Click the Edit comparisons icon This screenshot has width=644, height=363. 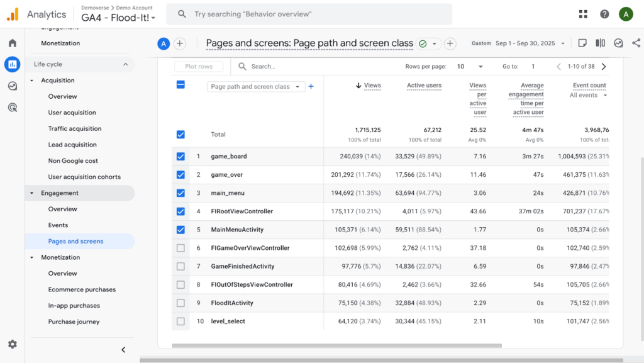[x=601, y=43]
